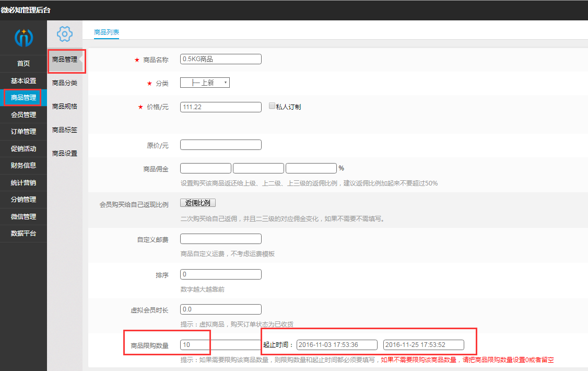The width and height of the screenshot is (588, 371).
Task: Go to 会员管理 in sidebar
Action: [x=23, y=114]
